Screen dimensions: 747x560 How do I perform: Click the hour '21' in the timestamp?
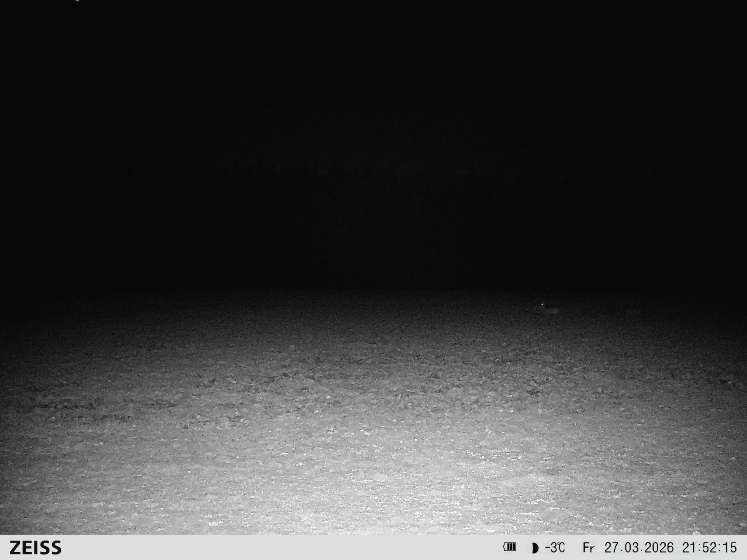pos(689,548)
